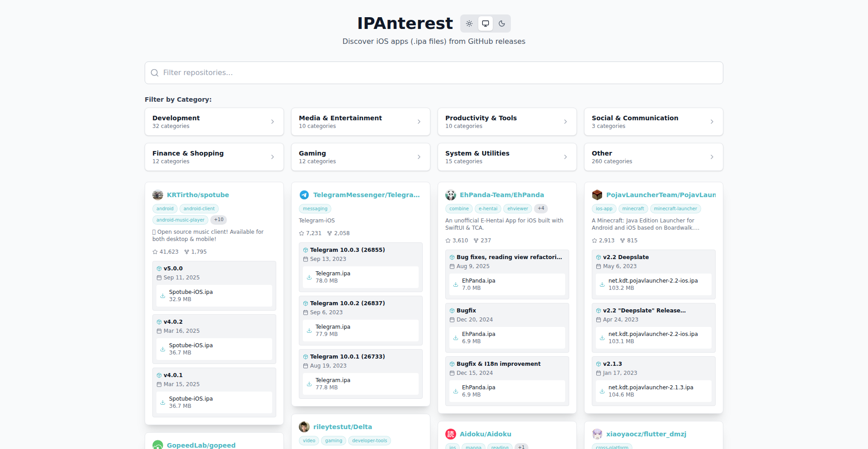868x449 pixels.
Task: Click the 'android' tag on spotube
Action: 165,208
